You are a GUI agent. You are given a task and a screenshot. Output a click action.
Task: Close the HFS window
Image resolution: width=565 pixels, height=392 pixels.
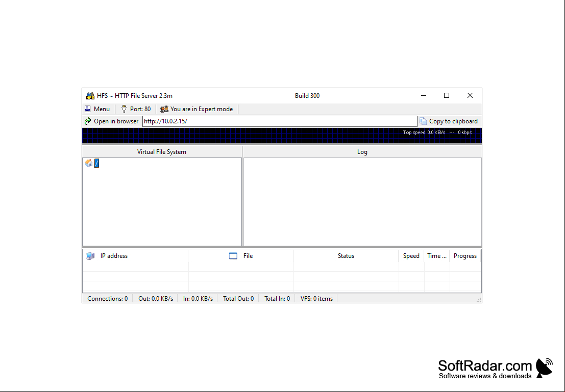(470, 95)
